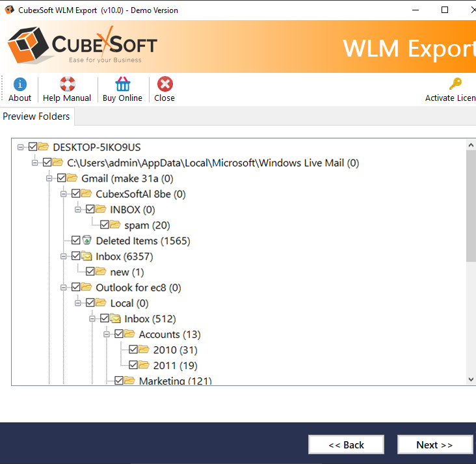
Task: Click the Outlook for ec8 folder icon
Action: pyautogui.click(x=86, y=287)
